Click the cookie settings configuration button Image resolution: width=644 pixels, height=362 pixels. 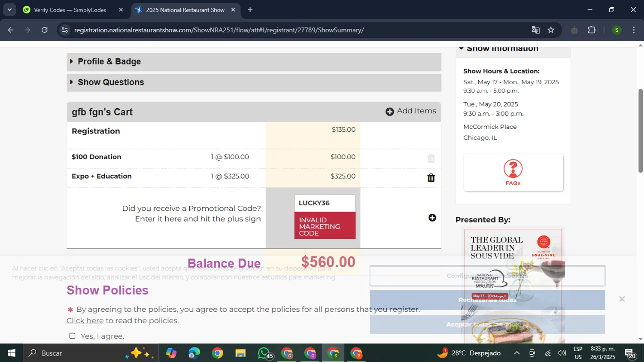[487, 276]
